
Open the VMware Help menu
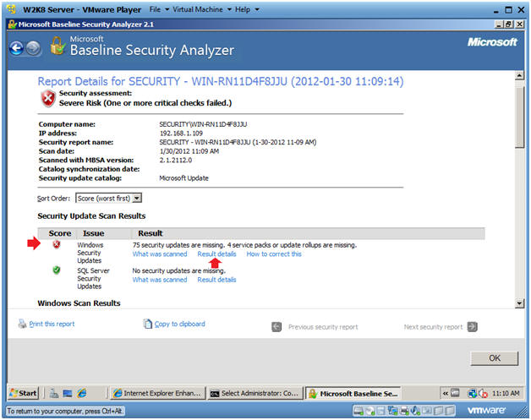247,9
